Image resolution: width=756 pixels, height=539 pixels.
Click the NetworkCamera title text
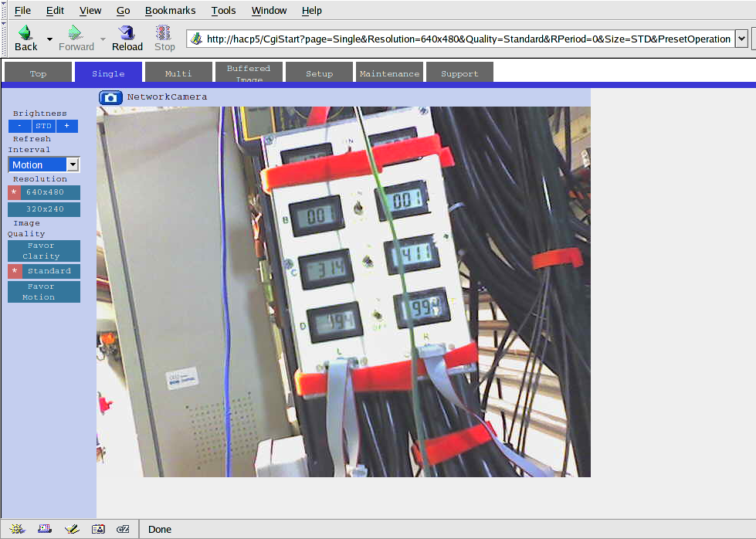coord(167,97)
